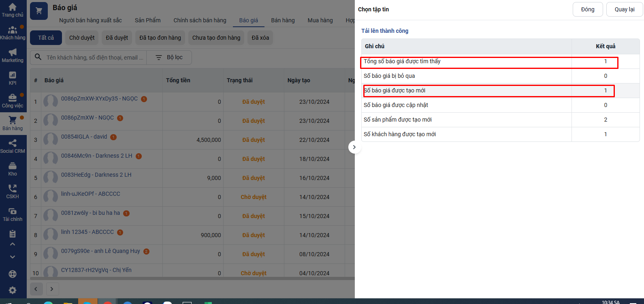Open Marketing megaphone icon

[13, 55]
